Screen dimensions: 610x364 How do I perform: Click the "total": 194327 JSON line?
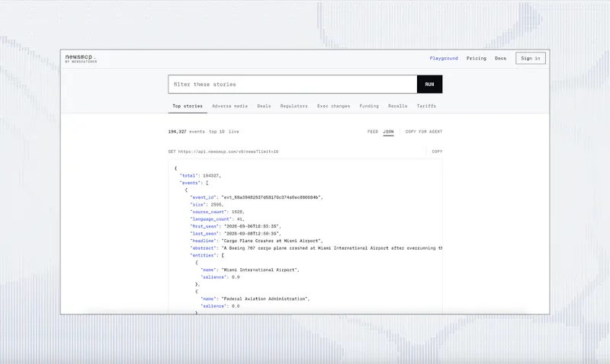(201, 176)
